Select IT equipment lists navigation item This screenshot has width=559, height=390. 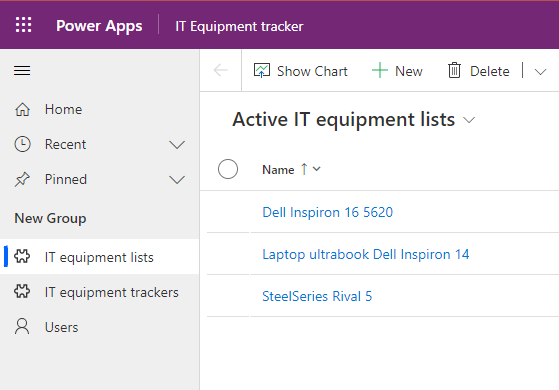[x=99, y=257]
